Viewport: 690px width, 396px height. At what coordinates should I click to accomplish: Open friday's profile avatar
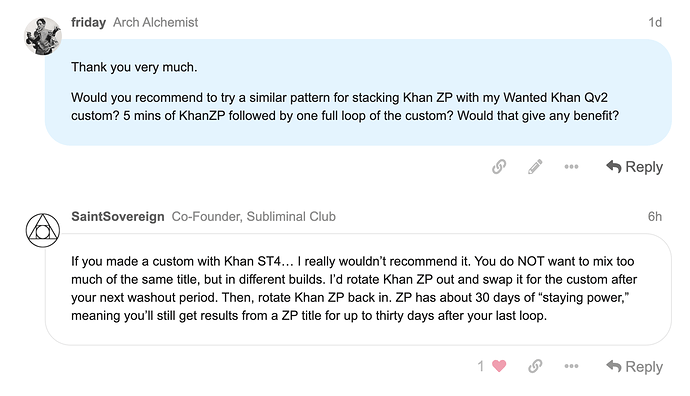click(43, 36)
